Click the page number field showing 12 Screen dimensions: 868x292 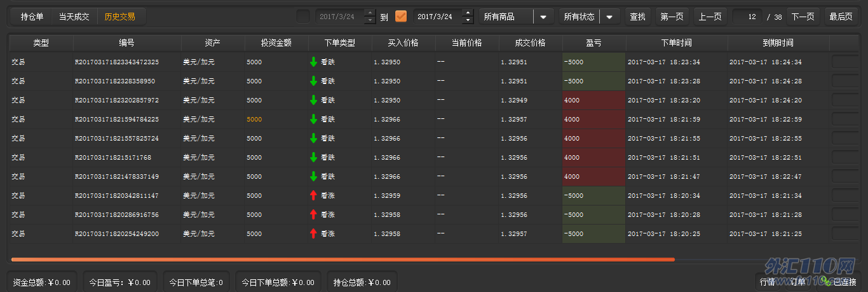(x=747, y=17)
